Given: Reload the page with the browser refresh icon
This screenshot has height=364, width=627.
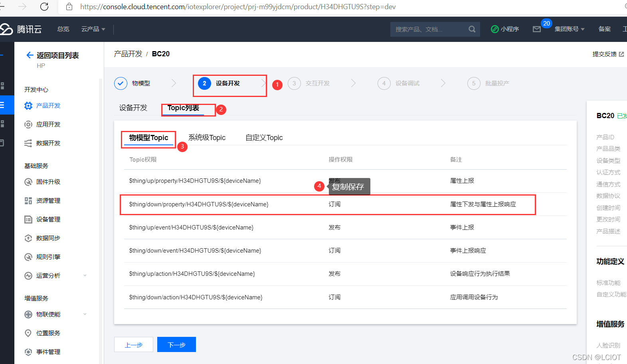Looking at the screenshot, I should click(44, 6).
